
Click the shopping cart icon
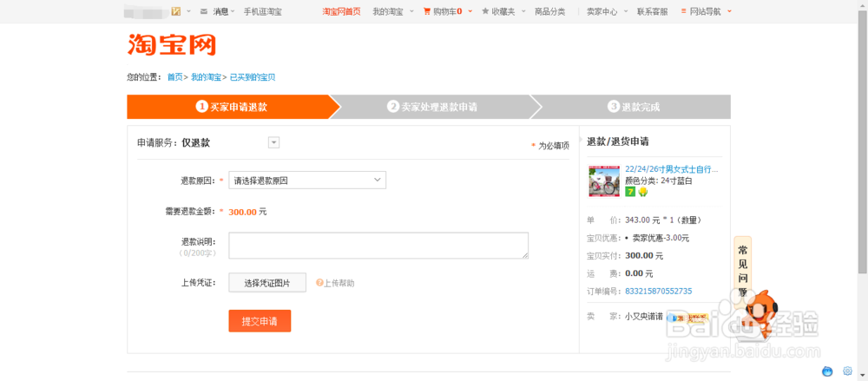[x=427, y=11]
